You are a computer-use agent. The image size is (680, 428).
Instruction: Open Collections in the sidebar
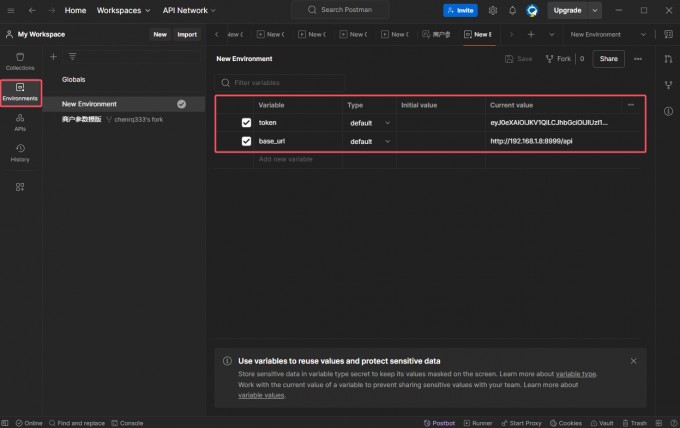click(20, 62)
